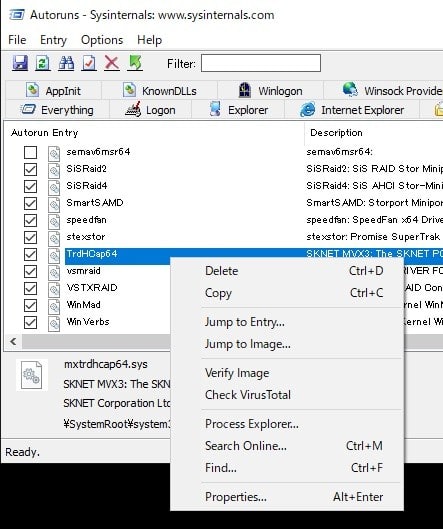The image size is (443, 529).
Task: Click the Autorun Entry column header
Action: tap(155, 133)
